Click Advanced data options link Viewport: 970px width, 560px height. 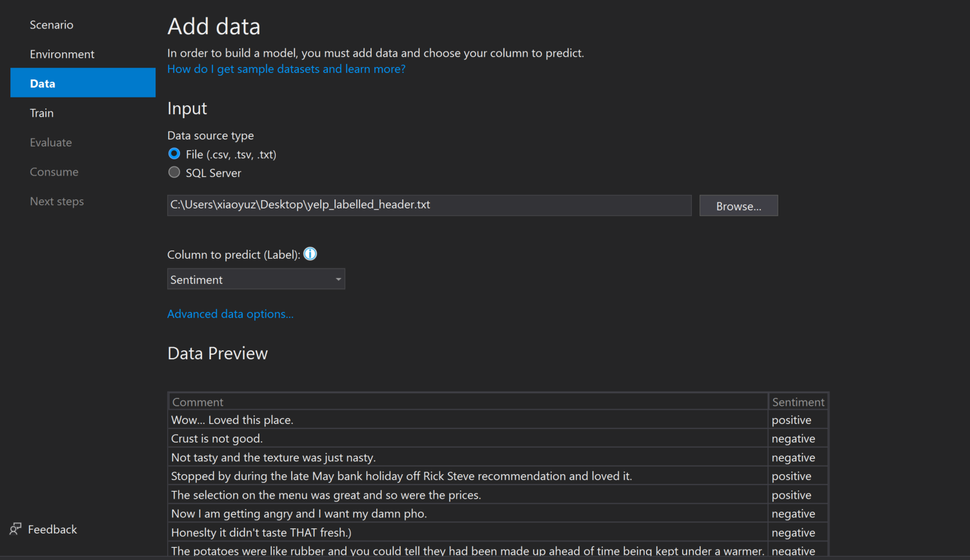click(230, 314)
